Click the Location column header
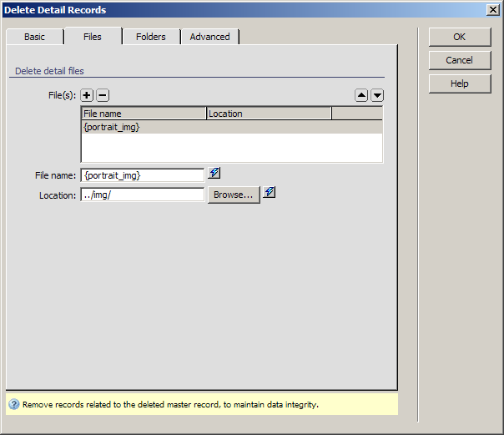504x435 pixels. 268,114
